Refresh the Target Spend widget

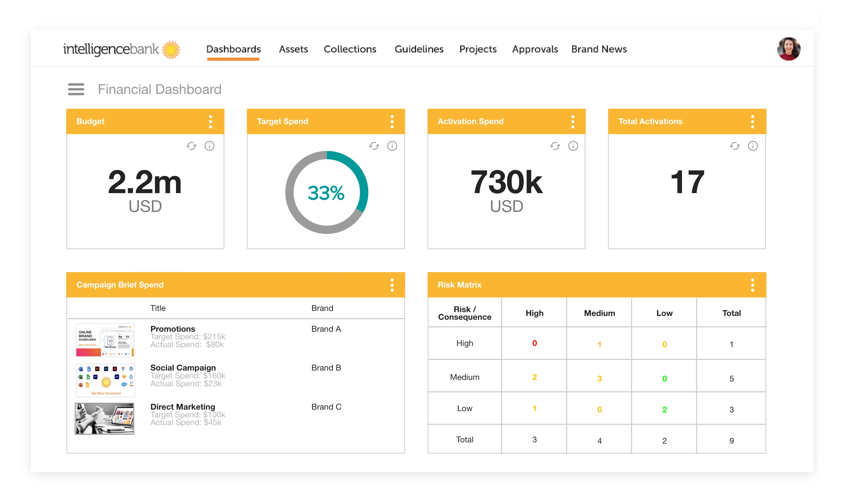374,146
